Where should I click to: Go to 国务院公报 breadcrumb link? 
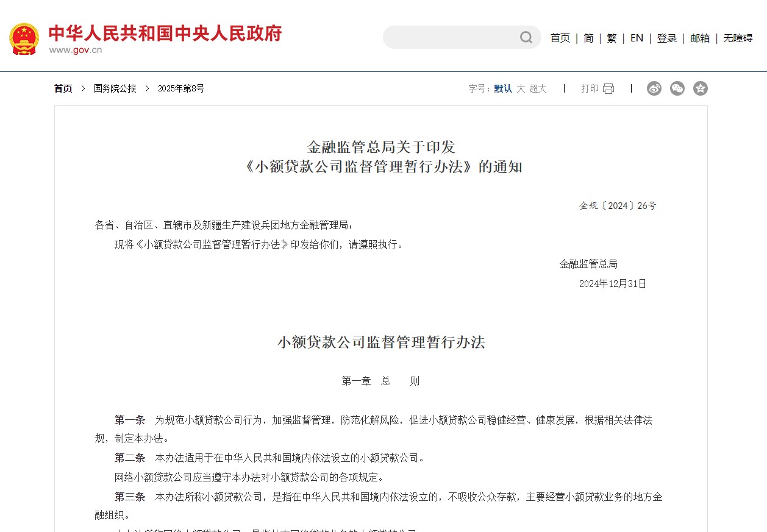coord(115,88)
